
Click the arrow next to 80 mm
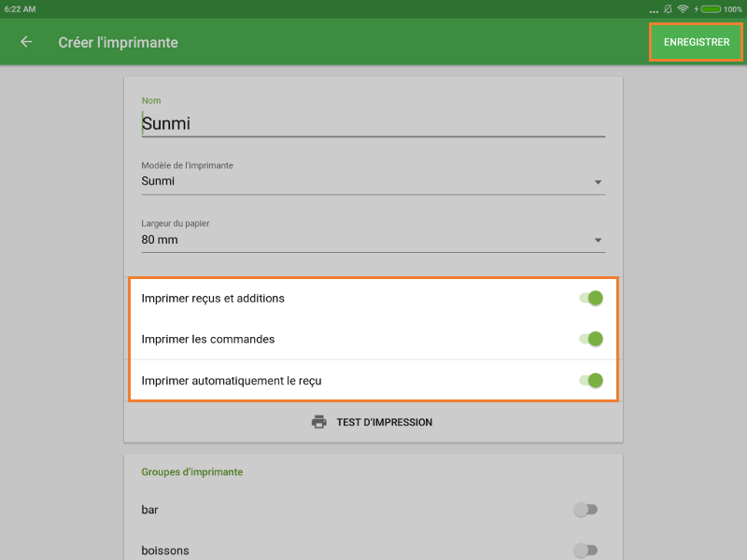coord(598,241)
